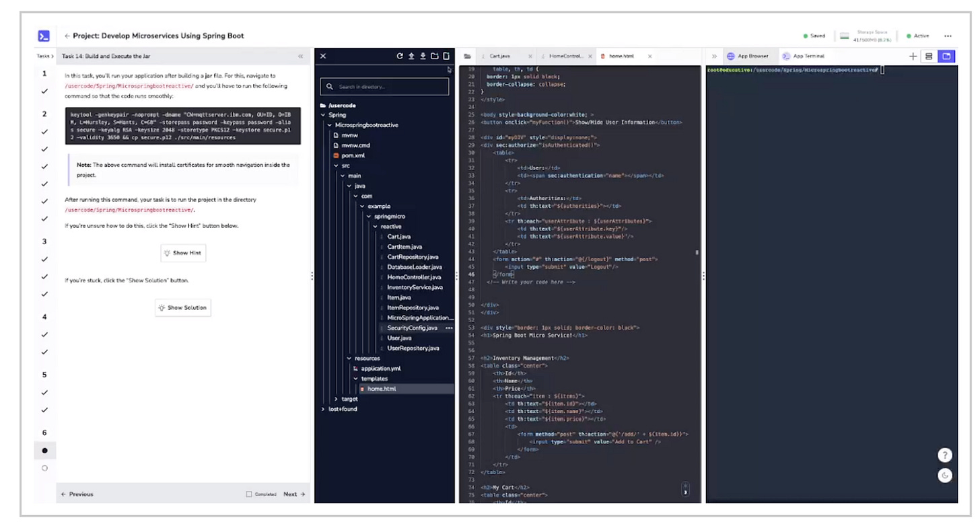Open the App Browser tab
The height and width of the screenshot is (528, 980).
click(x=748, y=56)
